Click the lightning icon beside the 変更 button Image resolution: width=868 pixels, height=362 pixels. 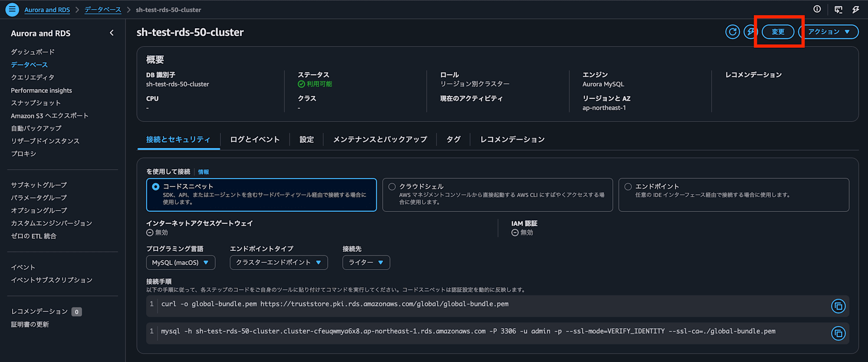[x=750, y=32]
